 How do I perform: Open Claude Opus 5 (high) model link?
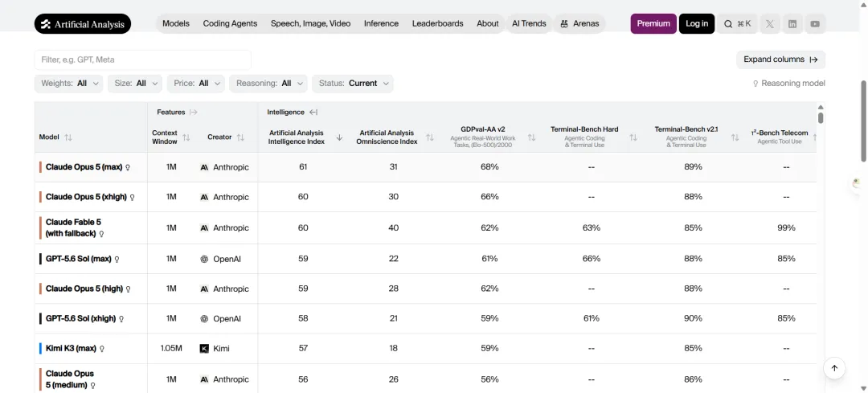pyautogui.click(x=84, y=289)
